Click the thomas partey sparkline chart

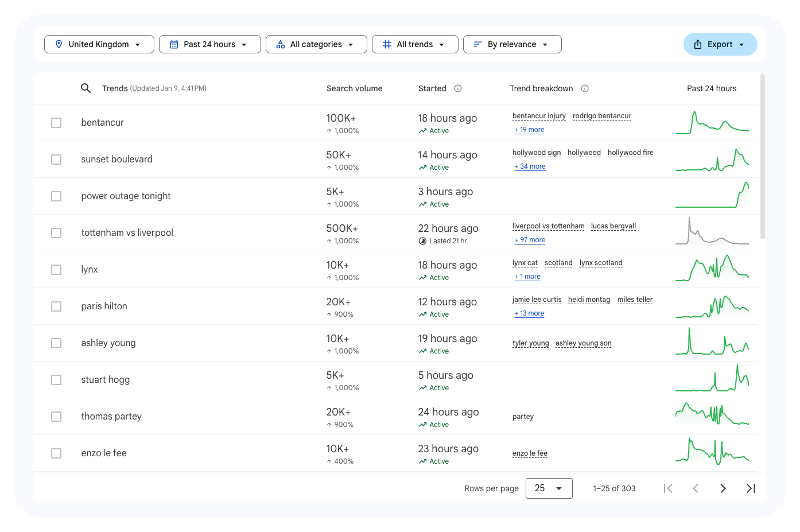712,414
